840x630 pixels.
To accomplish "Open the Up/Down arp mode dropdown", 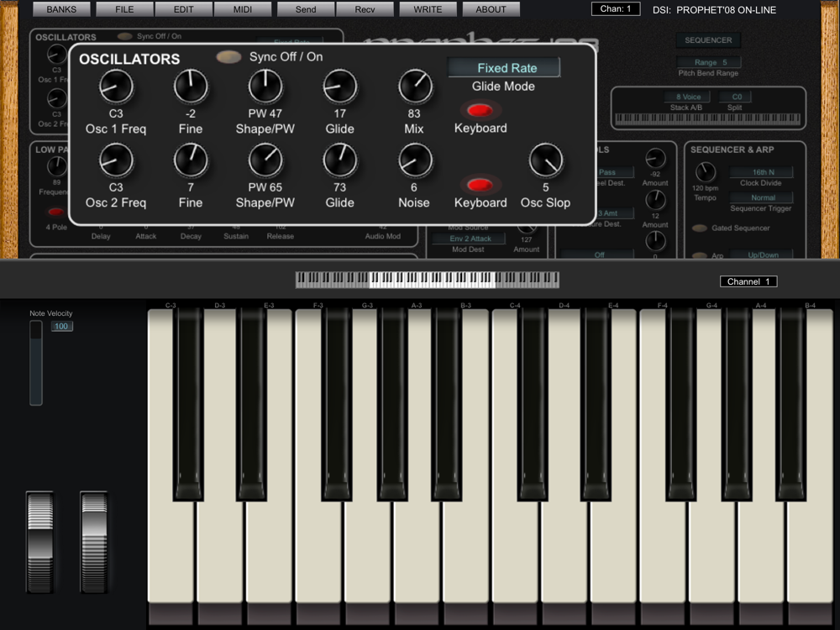I will click(x=761, y=255).
